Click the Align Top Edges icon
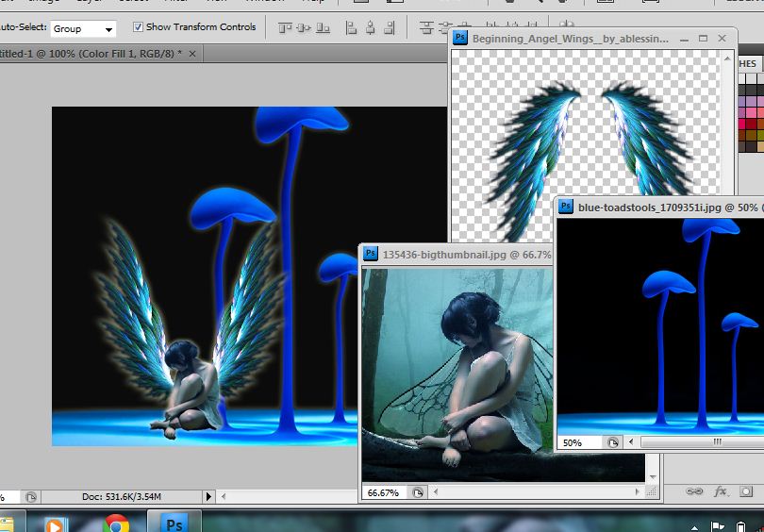This screenshot has width=764, height=532. [285, 27]
